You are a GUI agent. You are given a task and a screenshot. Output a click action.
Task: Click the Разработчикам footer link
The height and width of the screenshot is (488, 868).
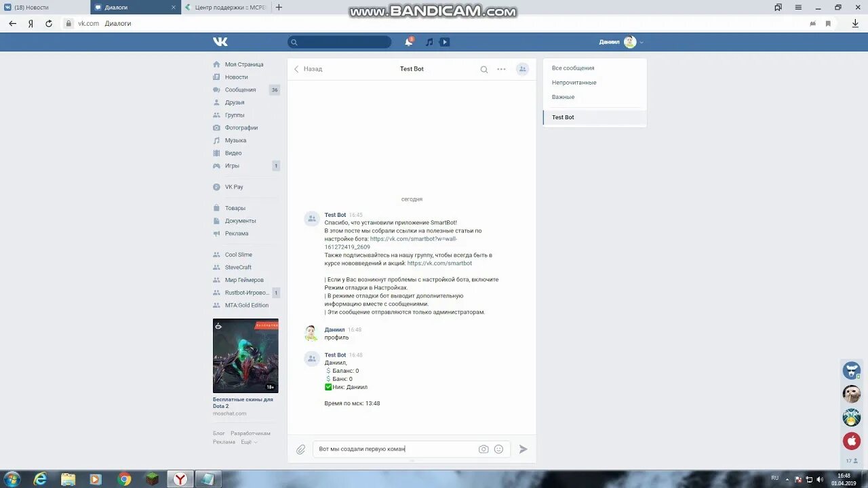(250, 433)
